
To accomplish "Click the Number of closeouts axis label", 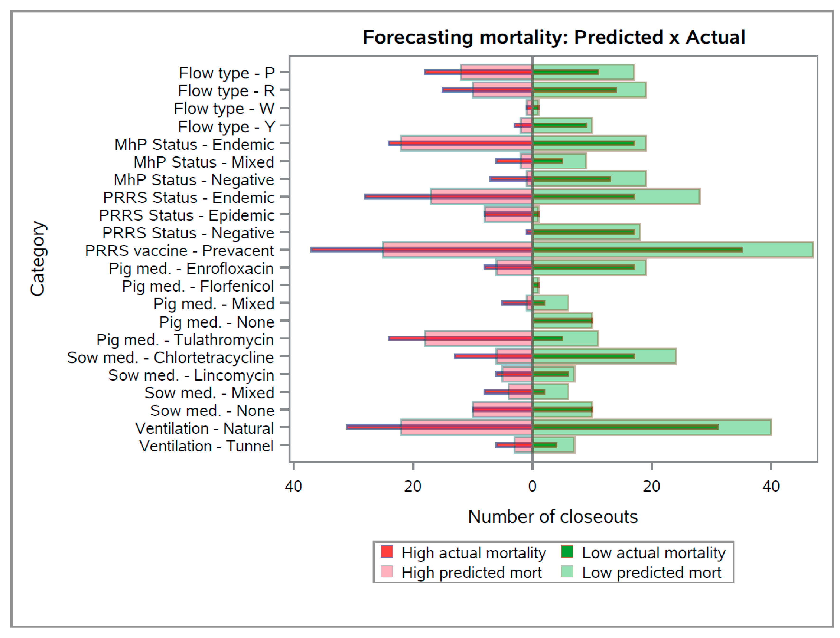I will (x=552, y=517).
